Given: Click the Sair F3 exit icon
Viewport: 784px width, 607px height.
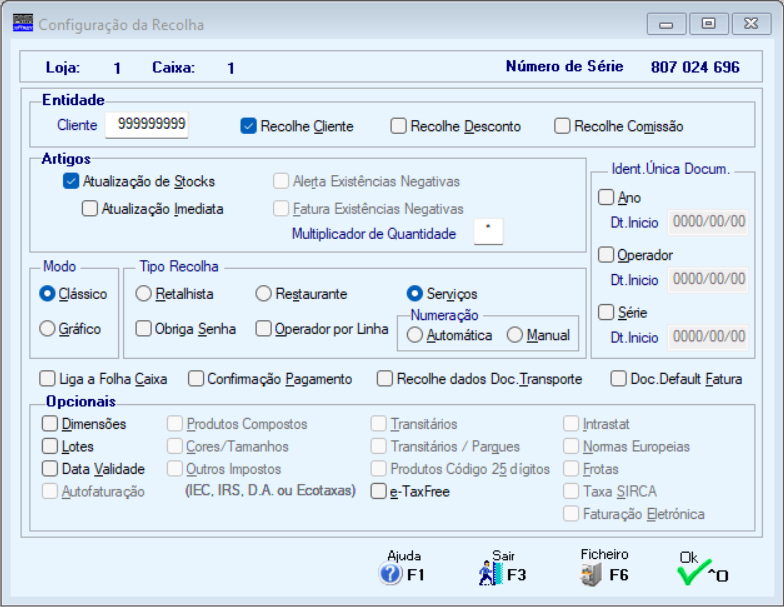Looking at the screenshot, I should click(x=490, y=574).
